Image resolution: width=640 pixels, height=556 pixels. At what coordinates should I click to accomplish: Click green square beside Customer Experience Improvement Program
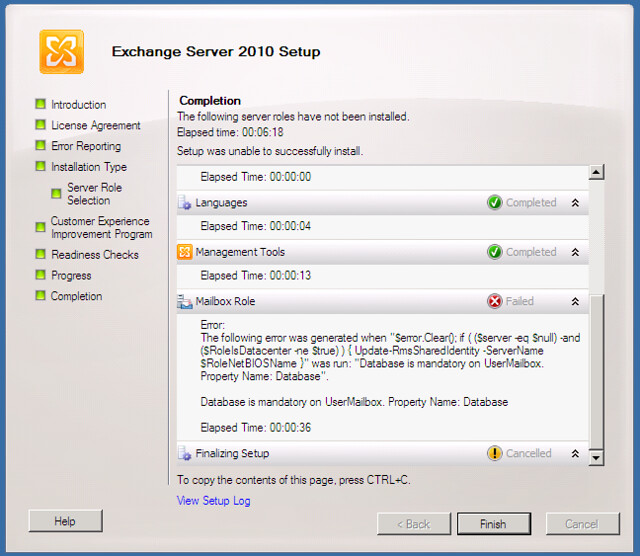(x=40, y=227)
